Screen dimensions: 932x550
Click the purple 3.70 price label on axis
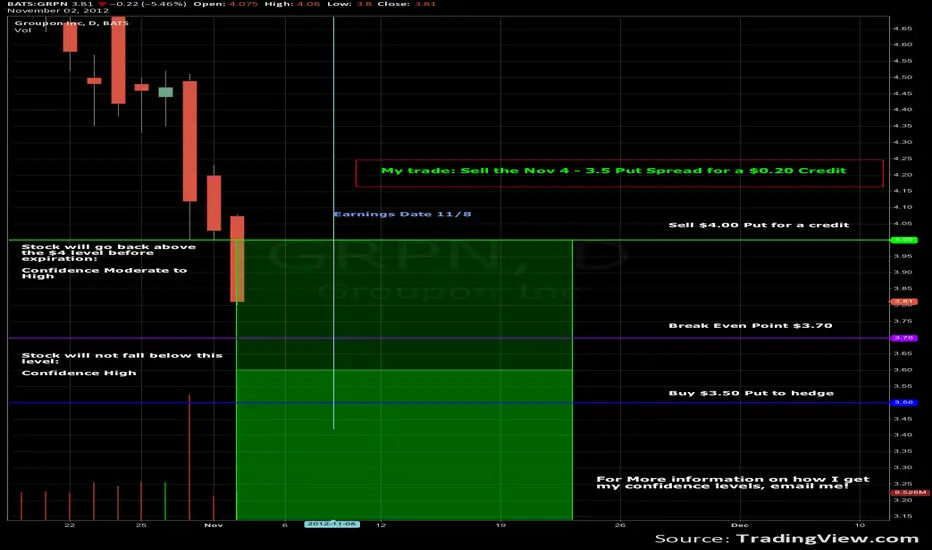904,338
